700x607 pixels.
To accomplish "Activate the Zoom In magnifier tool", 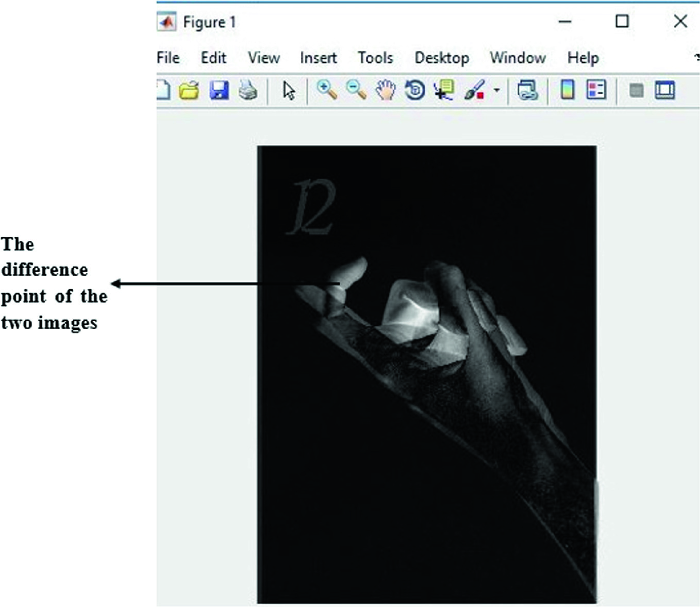I will point(327,90).
